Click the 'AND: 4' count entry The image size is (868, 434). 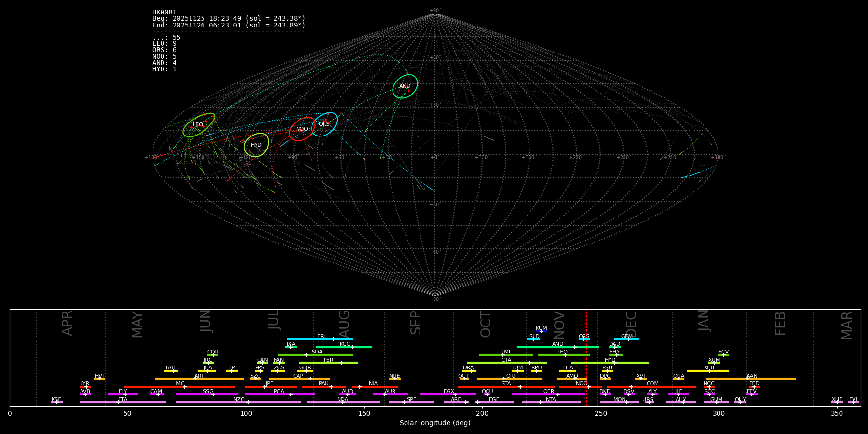tap(164, 63)
